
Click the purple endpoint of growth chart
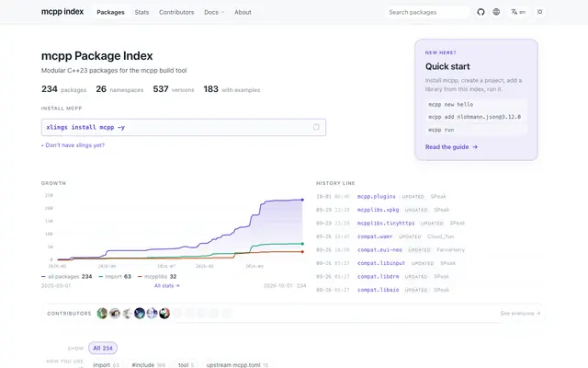pyautogui.click(x=302, y=200)
